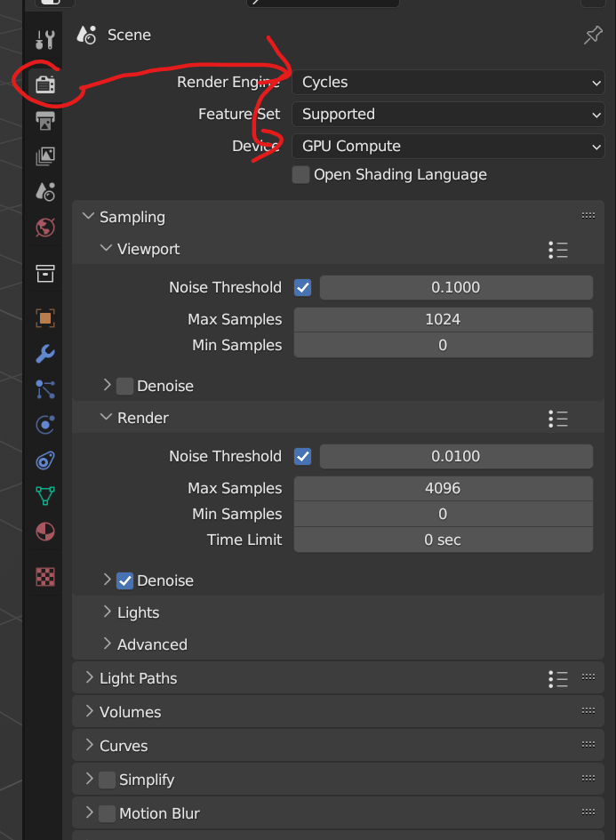Open the Texture properties checkerboard tab
Viewport: 616px width, 840px height.
click(x=44, y=576)
